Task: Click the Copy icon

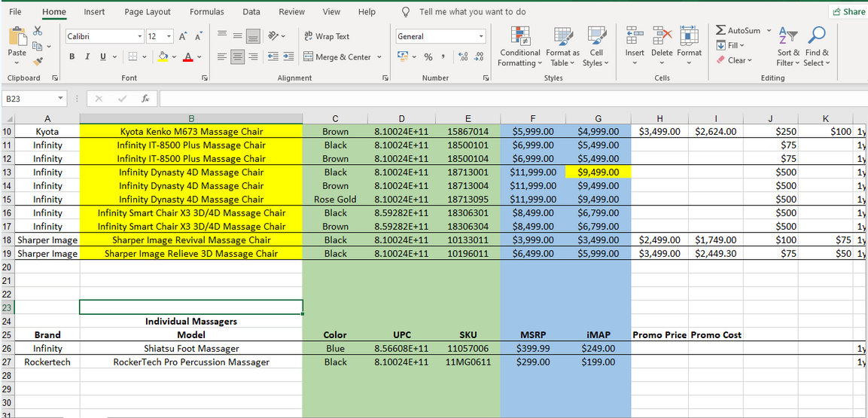Action: click(38, 47)
